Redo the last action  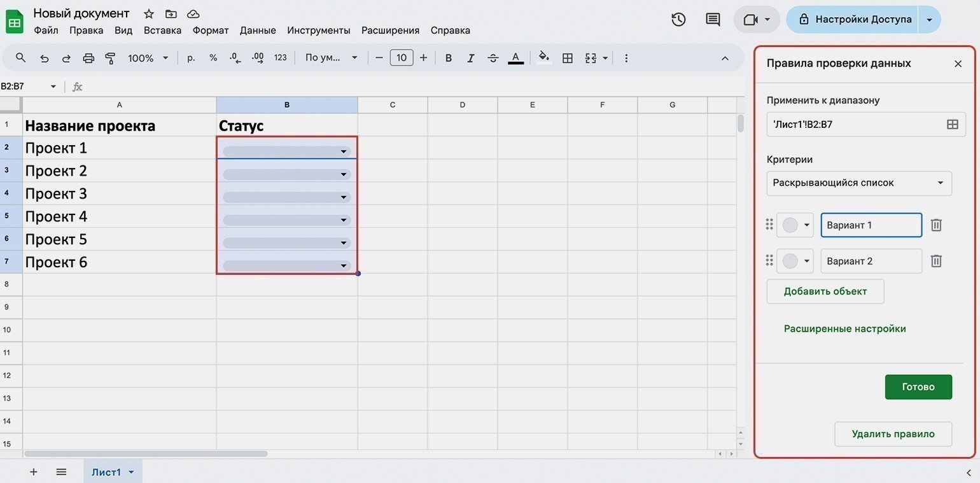[x=66, y=58]
